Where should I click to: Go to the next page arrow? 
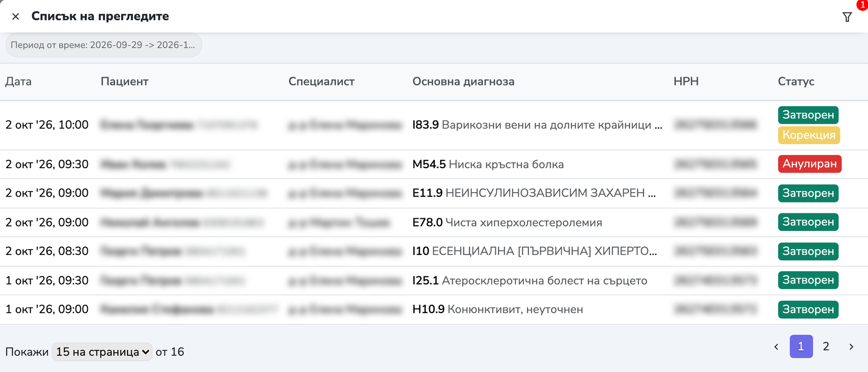click(x=851, y=347)
